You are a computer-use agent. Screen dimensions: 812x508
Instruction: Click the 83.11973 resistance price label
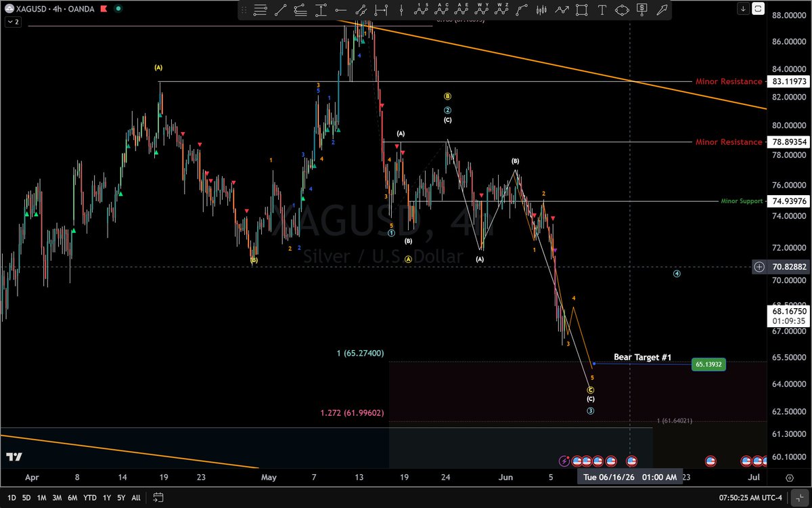tap(788, 81)
